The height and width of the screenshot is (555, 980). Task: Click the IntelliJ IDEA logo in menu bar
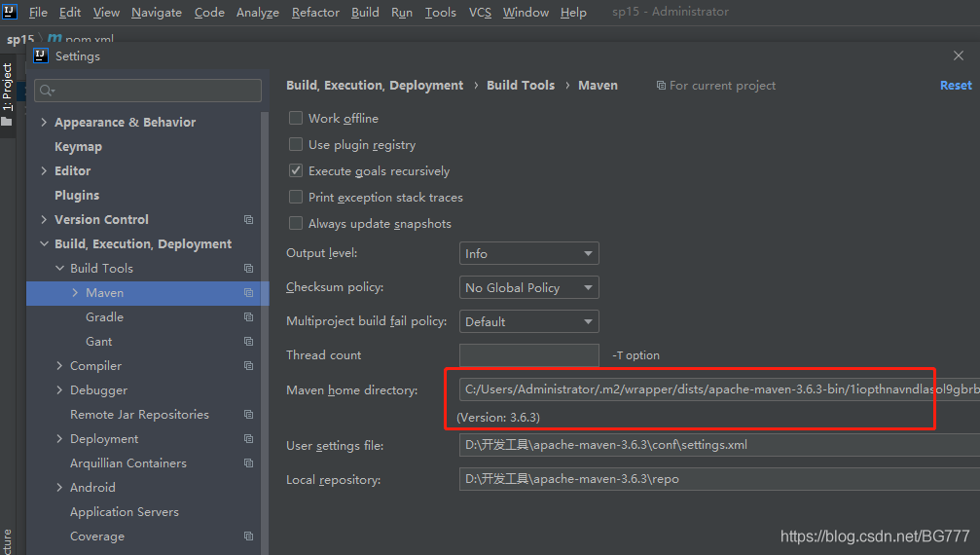pyautogui.click(x=10, y=11)
